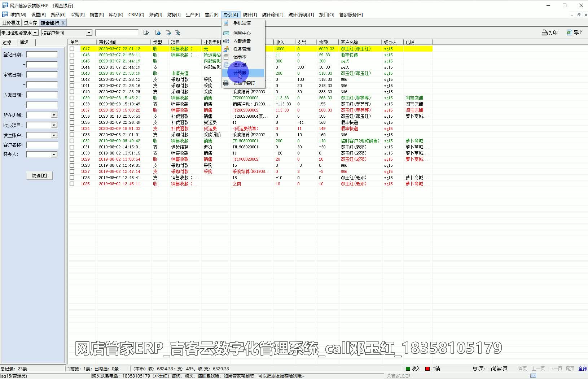Click the 顺丰快递 cell in row 1035
The width and height of the screenshot is (588, 379).
point(349,122)
